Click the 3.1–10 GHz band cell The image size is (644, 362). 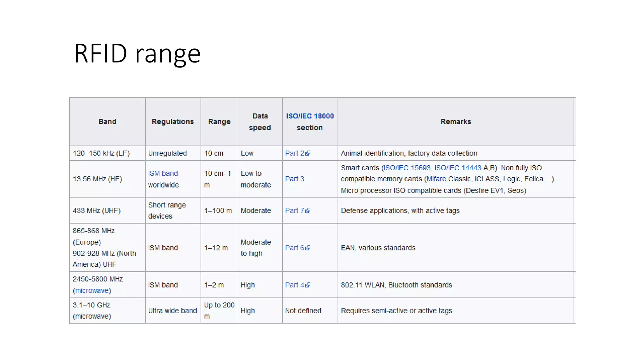click(x=107, y=310)
